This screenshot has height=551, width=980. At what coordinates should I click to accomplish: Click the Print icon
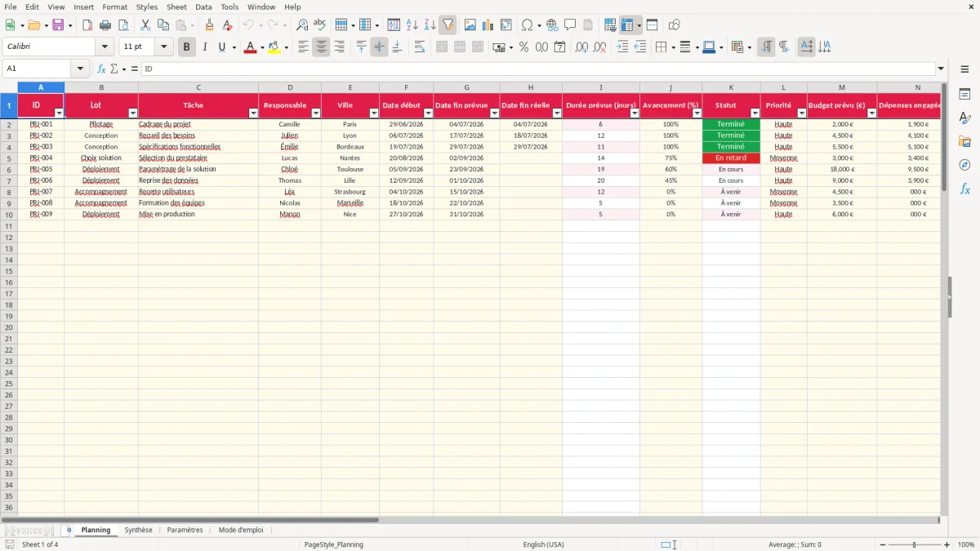point(105,25)
